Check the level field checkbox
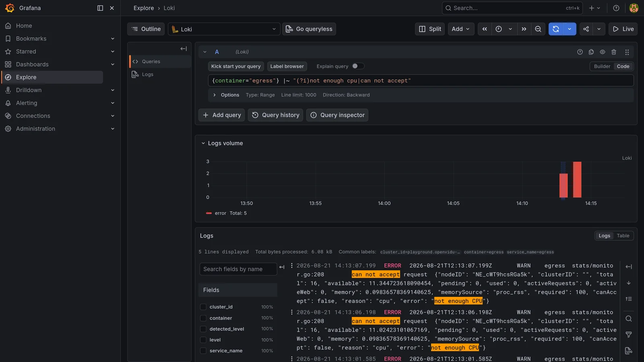Image resolution: width=644 pixels, height=362 pixels. tap(203, 340)
